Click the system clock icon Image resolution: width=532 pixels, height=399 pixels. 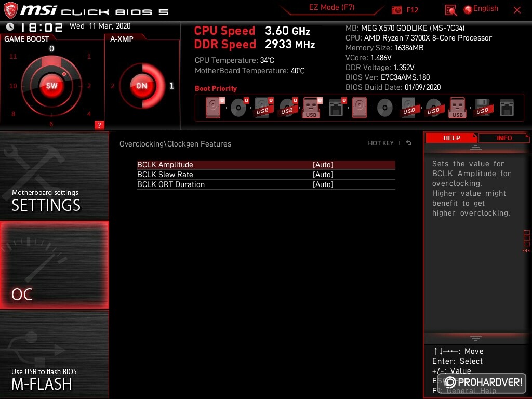coord(10,26)
